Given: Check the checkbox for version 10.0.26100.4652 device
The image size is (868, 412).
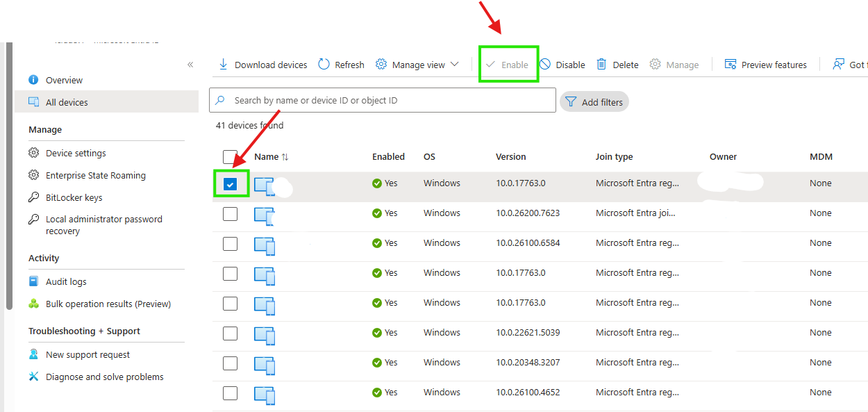Looking at the screenshot, I should point(230,393).
